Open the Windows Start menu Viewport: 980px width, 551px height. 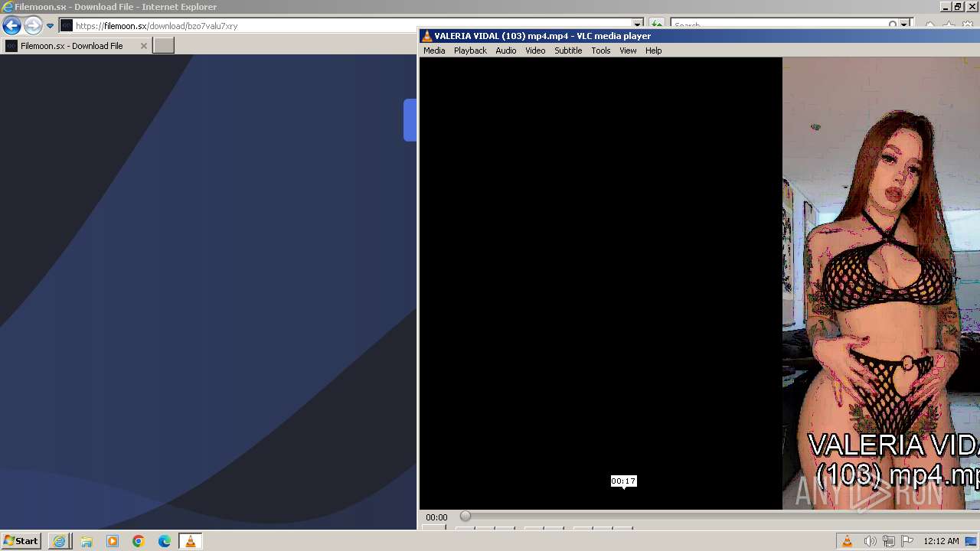tap(21, 541)
